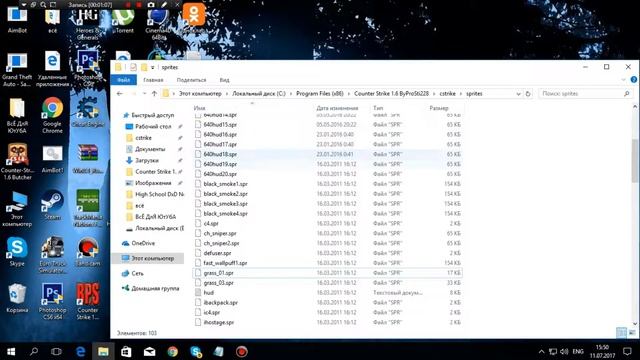Open the AimBot desktop shortcut
This screenshot has height=360, width=640.
(17, 20)
